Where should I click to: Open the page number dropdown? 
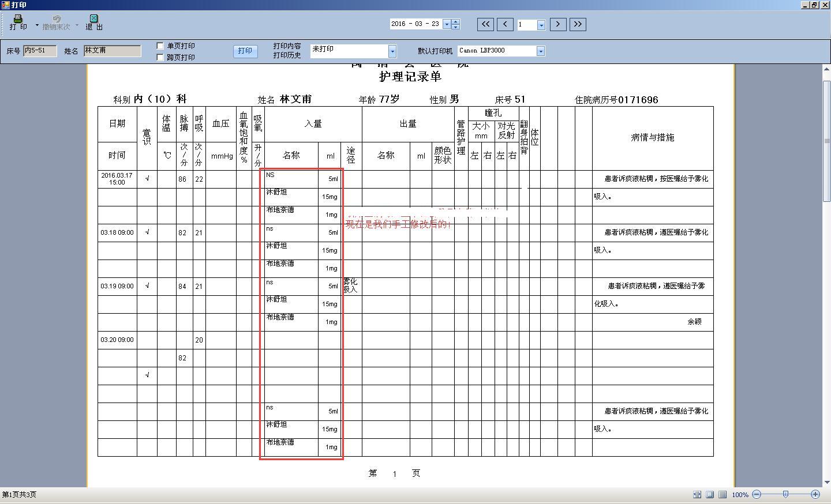click(x=541, y=25)
